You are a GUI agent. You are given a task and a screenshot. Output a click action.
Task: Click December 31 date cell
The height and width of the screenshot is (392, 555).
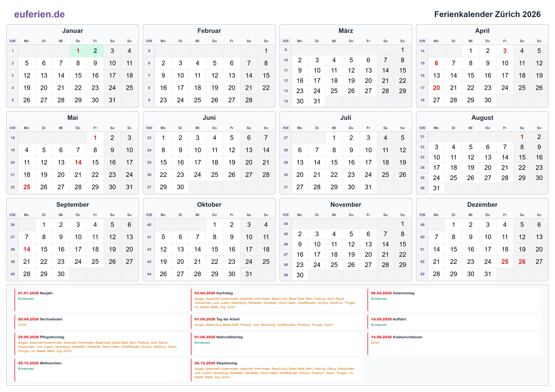point(488,274)
